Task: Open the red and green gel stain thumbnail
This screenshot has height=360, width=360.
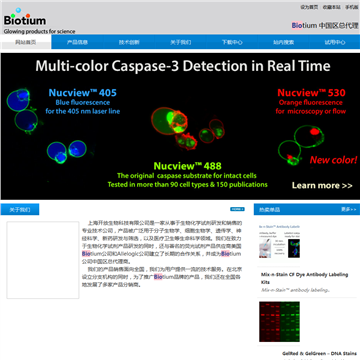Action: click(279, 322)
